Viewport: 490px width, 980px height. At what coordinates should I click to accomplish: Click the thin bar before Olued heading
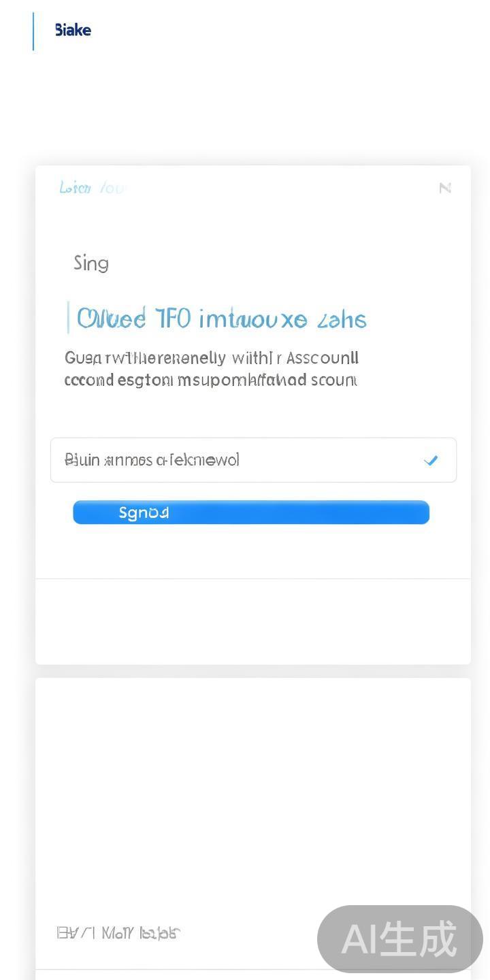click(x=68, y=318)
